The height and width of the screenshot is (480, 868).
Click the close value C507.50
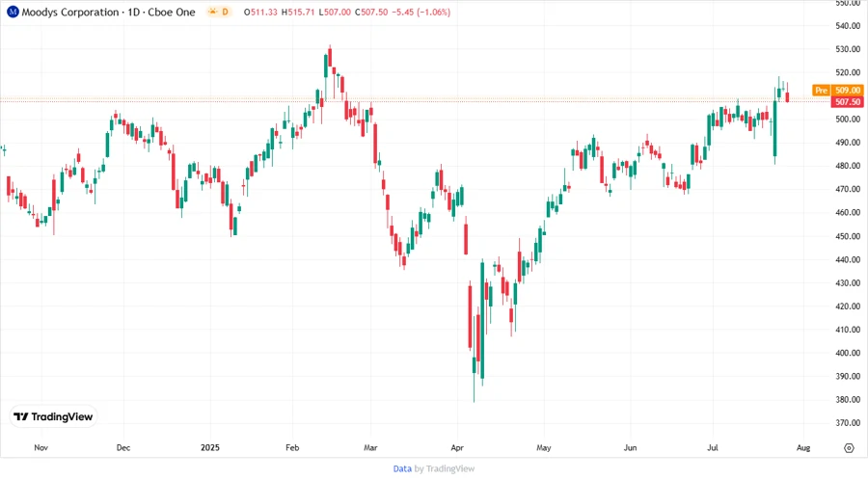(371, 12)
